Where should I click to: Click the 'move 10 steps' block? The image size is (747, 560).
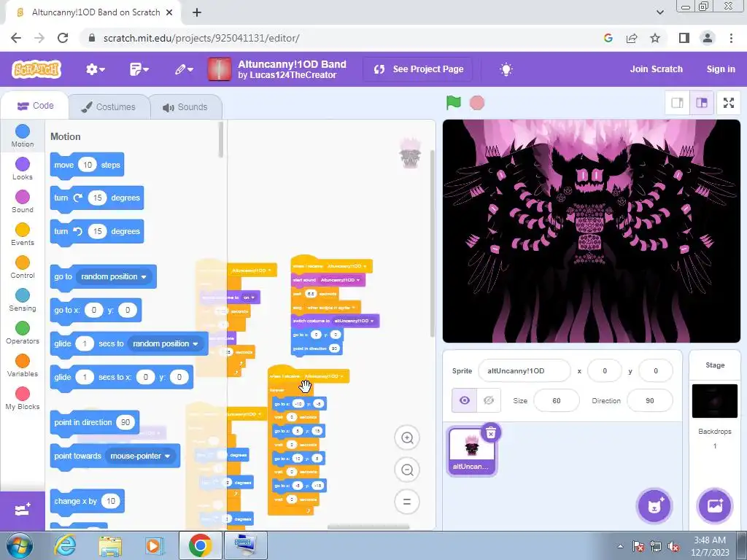click(x=88, y=166)
